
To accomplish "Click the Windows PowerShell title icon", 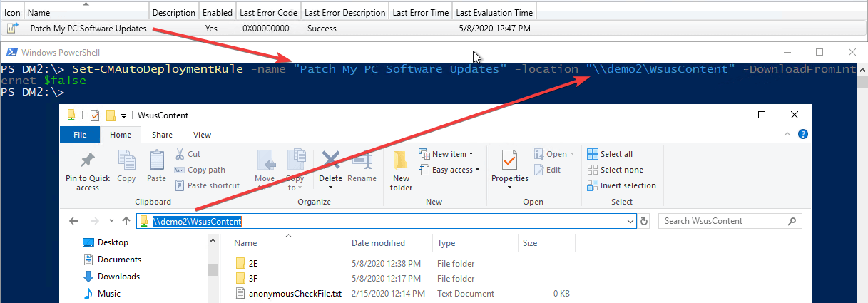I will (11, 52).
